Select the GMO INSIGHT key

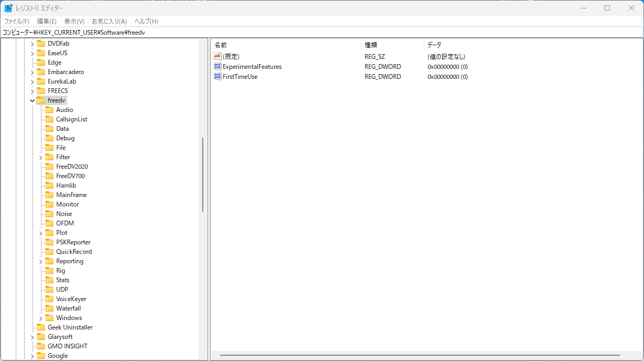(x=68, y=346)
